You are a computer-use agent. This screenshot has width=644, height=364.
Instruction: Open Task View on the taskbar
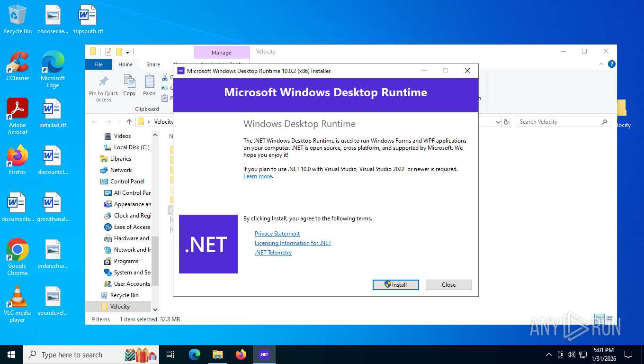[x=170, y=355]
